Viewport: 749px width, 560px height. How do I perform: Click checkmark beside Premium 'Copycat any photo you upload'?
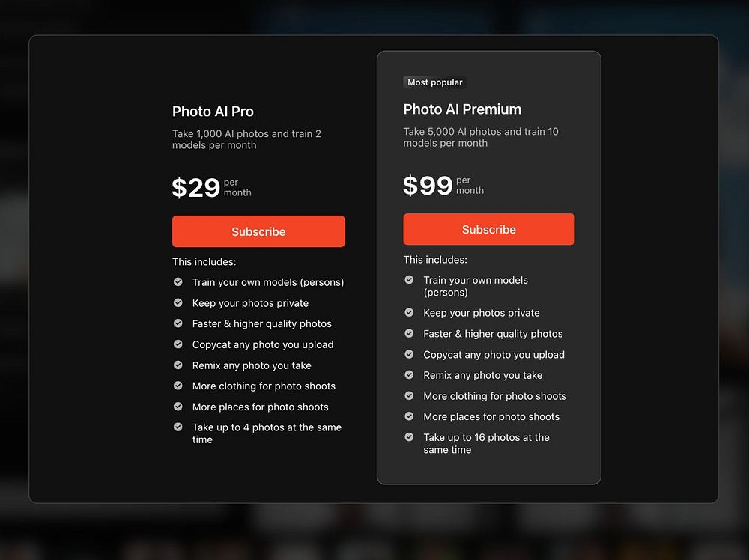pos(410,354)
